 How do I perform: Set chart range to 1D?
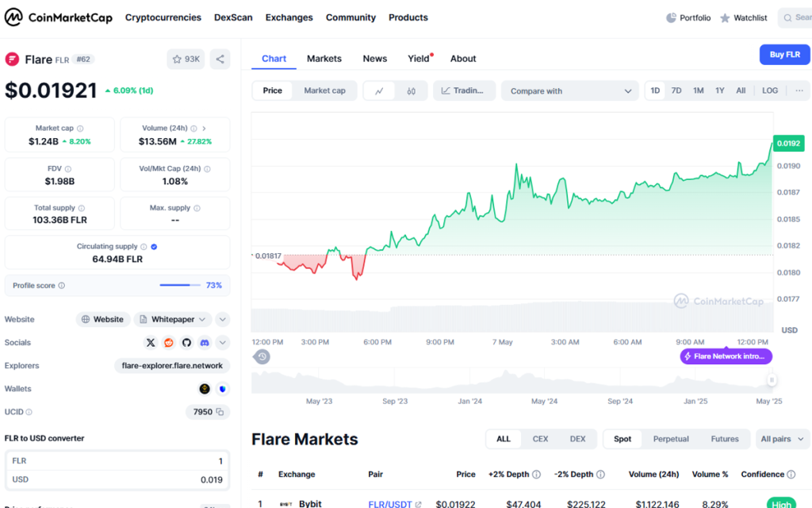[x=655, y=90]
